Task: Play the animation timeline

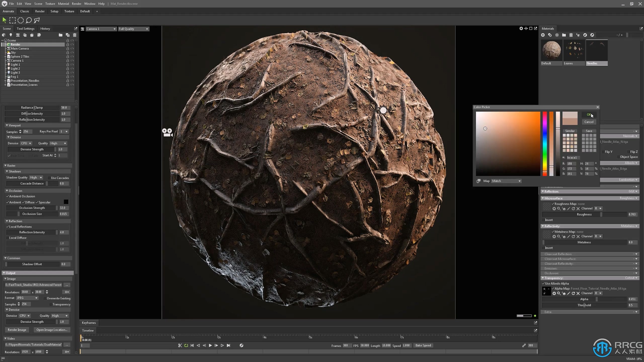Action: coord(210,345)
